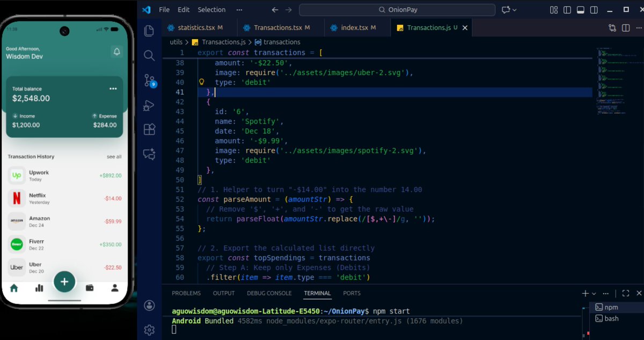Go forward with the right arrow
The width and height of the screenshot is (644, 340).
point(289,10)
